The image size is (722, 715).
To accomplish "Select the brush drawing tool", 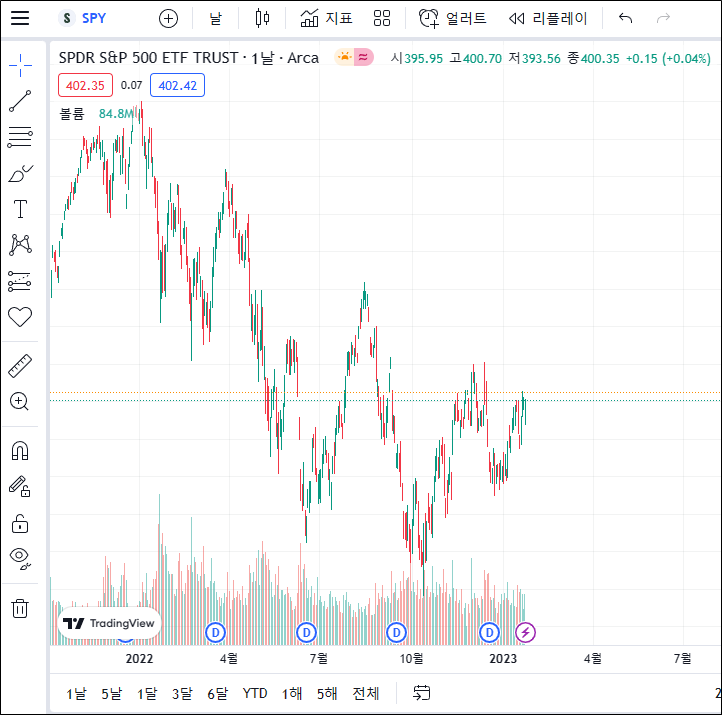I will point(20,174).
